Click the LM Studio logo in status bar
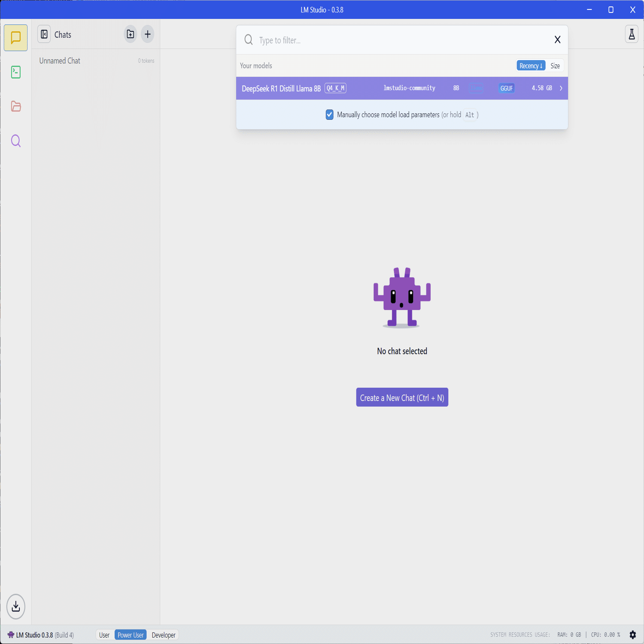Viewport: 644px width, 644px height. click(x=11, y=635)
